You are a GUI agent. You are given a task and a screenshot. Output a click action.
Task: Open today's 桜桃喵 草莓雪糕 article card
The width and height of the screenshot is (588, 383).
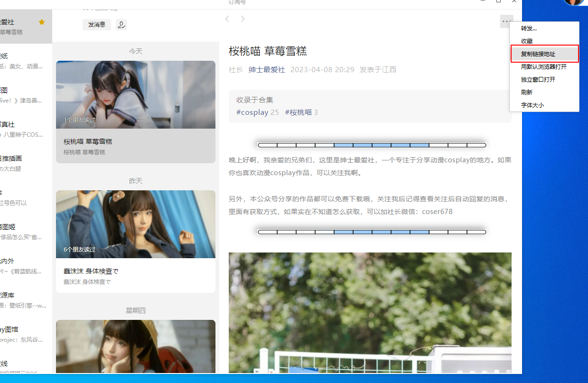tap(136, 112)
